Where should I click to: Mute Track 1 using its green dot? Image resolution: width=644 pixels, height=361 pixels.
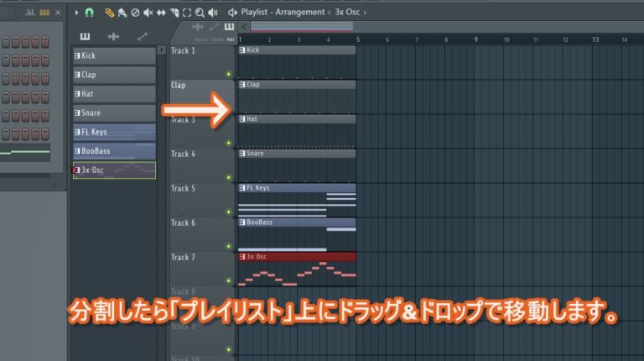(x=229, y=74)
